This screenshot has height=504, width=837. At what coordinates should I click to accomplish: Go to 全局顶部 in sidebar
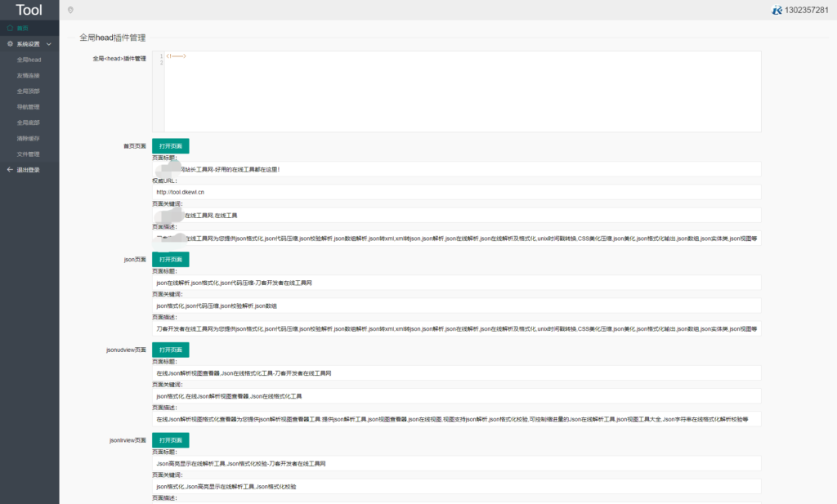click(29, 91)
